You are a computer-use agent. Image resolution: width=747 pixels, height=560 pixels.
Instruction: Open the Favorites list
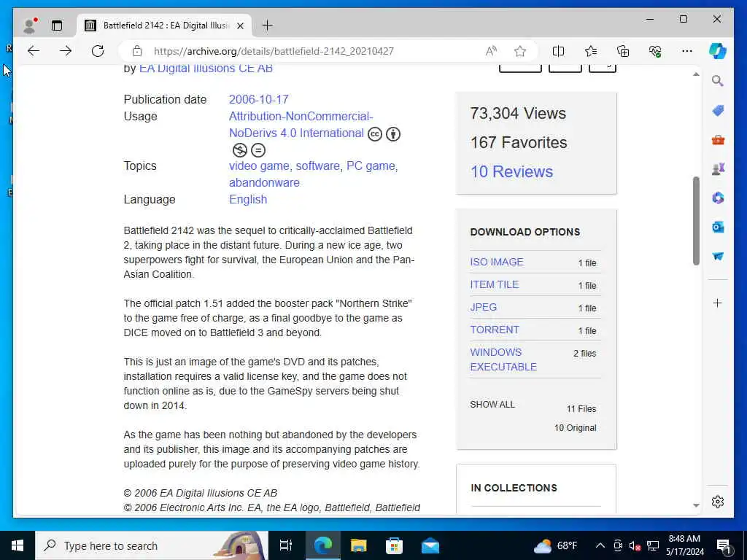coord(591,51)
